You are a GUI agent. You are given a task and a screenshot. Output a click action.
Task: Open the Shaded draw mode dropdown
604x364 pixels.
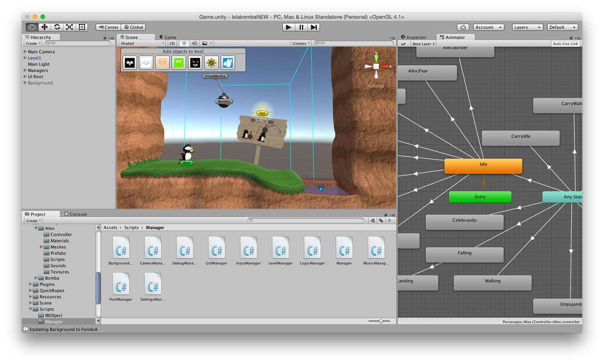(142, 43)
